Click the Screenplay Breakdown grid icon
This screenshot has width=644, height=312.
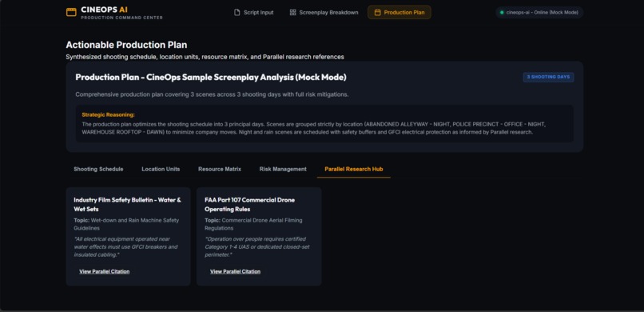click(x=293, y=12)
